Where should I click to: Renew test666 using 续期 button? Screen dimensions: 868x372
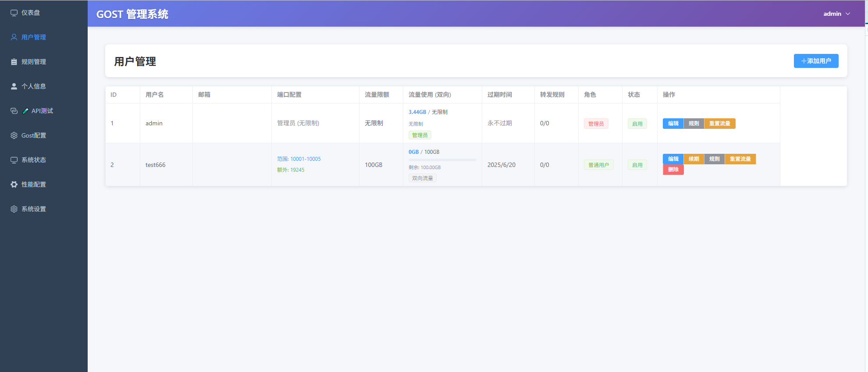click(x=694, y=159)
